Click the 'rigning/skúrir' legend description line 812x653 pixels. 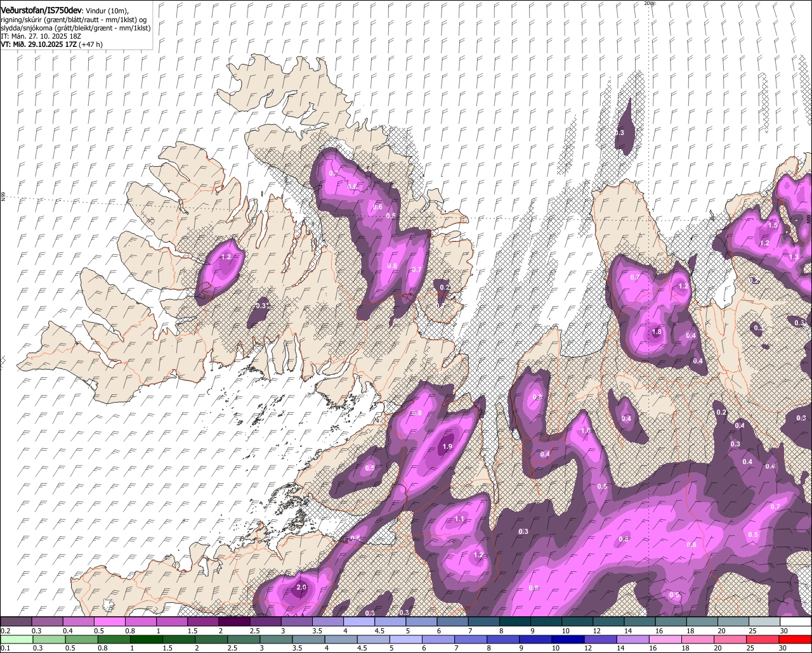pyautogui.click(x=75, y=20)
